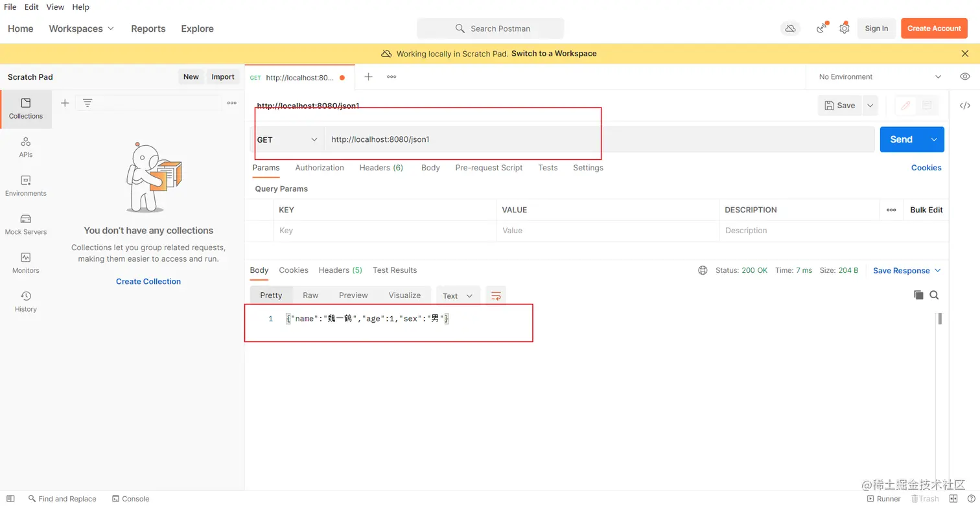980x506 pixels.
Task: Switch to the request Body tab
Action: point(430,167)
